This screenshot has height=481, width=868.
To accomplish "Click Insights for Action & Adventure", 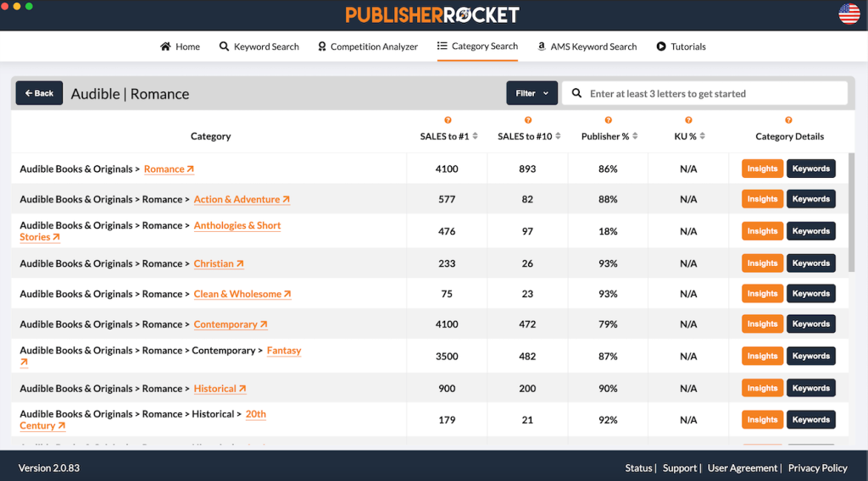I will click(x=762, y=199).
